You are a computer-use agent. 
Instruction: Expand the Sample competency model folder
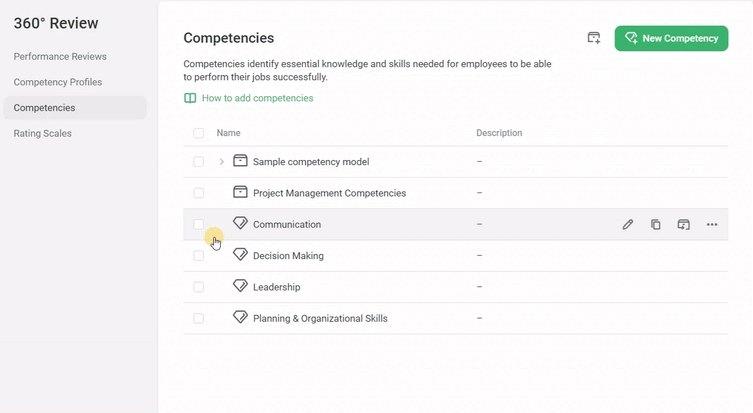pyautogui.click(x=221, y=162)
